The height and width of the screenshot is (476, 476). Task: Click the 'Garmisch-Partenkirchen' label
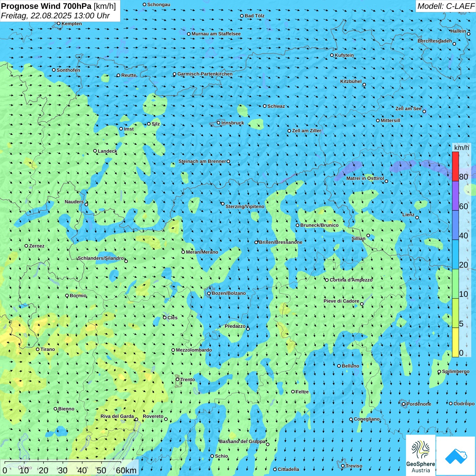pyautogui.click(x=205, y=74)
